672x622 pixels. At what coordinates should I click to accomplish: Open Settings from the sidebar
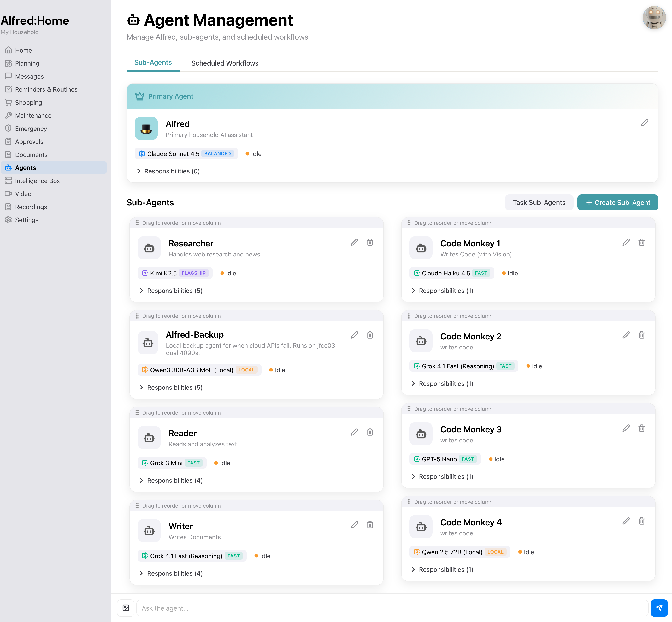coord(27,220)
